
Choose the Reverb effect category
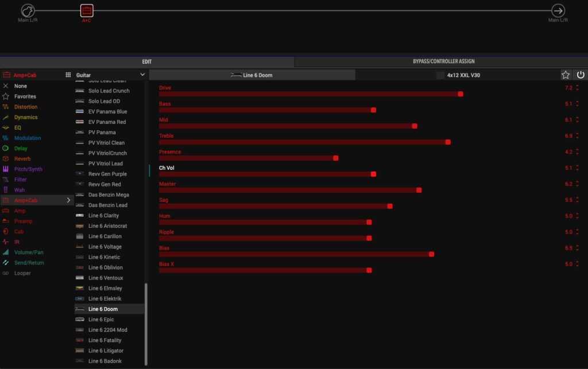tap(22, 159)
